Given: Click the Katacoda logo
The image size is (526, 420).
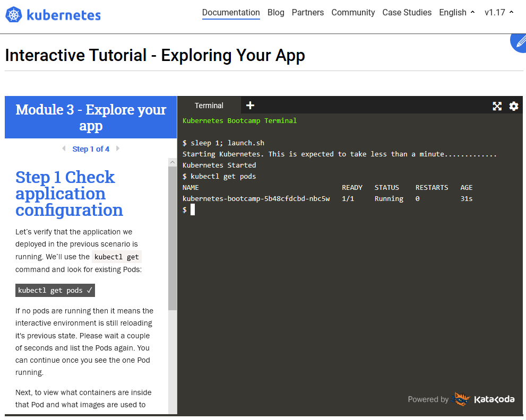Looking at the screenshot, I should (483, 399).
